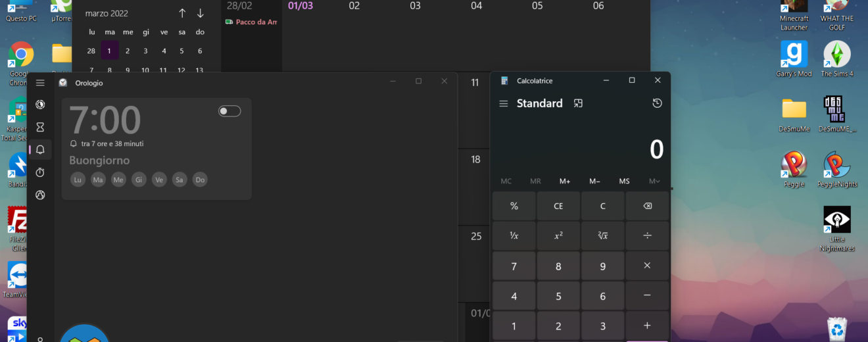Select the Alarm bell icon in Clock sidebar
The image size is (868, 342).
tap(40, 150)
